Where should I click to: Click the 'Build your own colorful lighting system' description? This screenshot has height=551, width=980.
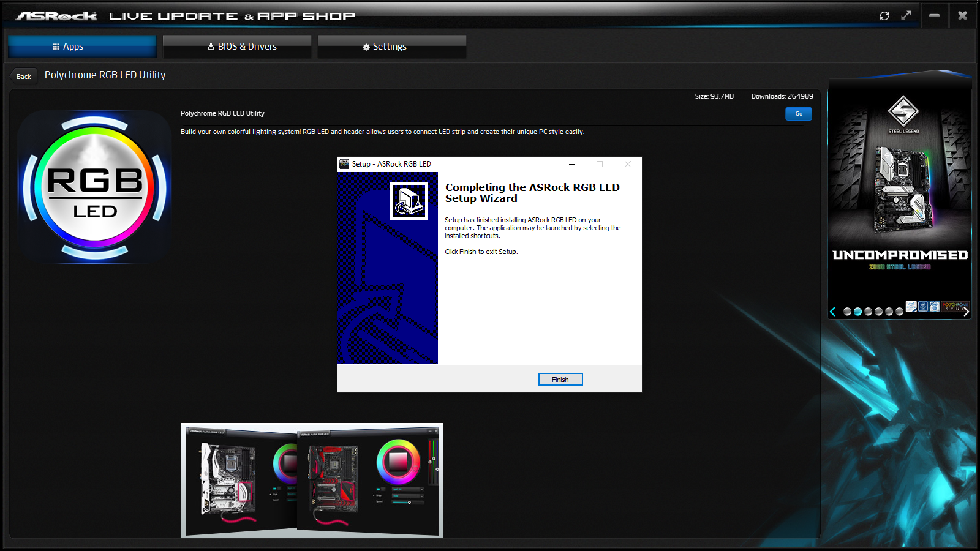[382, 132]
